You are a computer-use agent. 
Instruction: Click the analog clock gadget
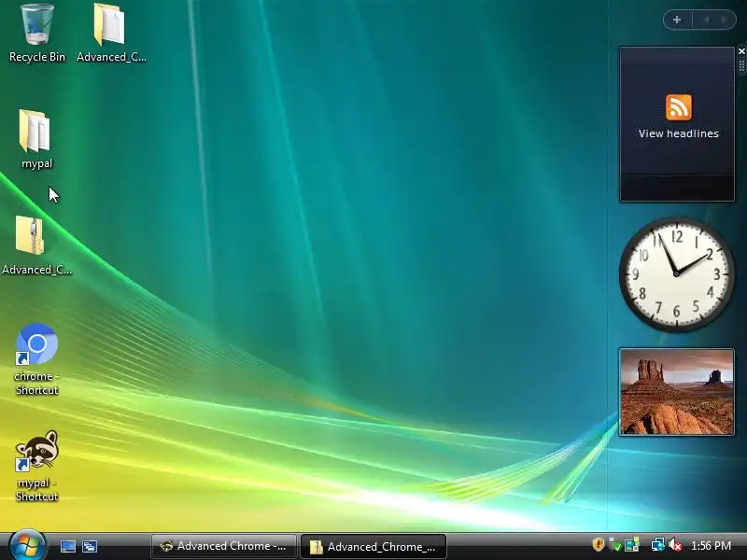point(676,273)
